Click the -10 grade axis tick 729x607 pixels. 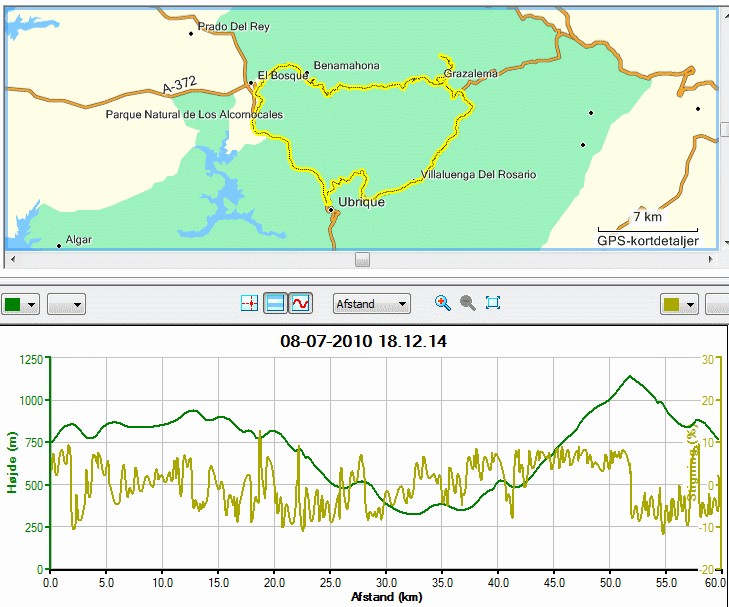(x=707, y=528)
